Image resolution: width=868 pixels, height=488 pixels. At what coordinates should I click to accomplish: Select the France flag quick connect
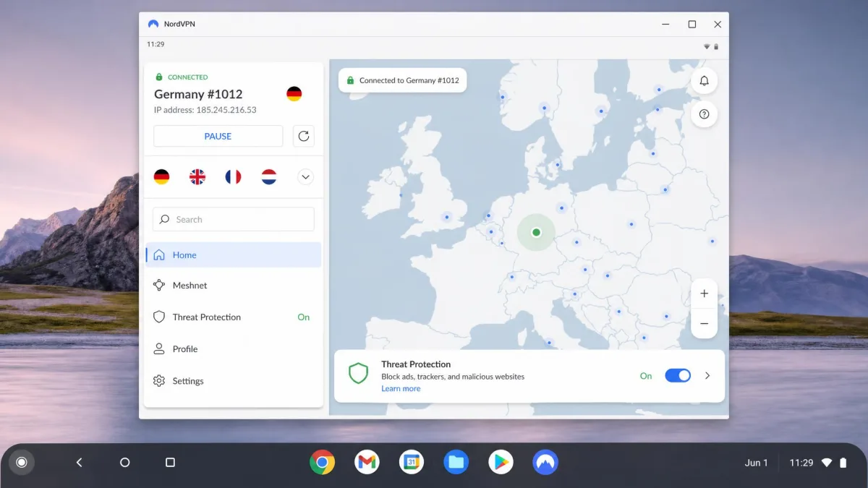[233, 176]
